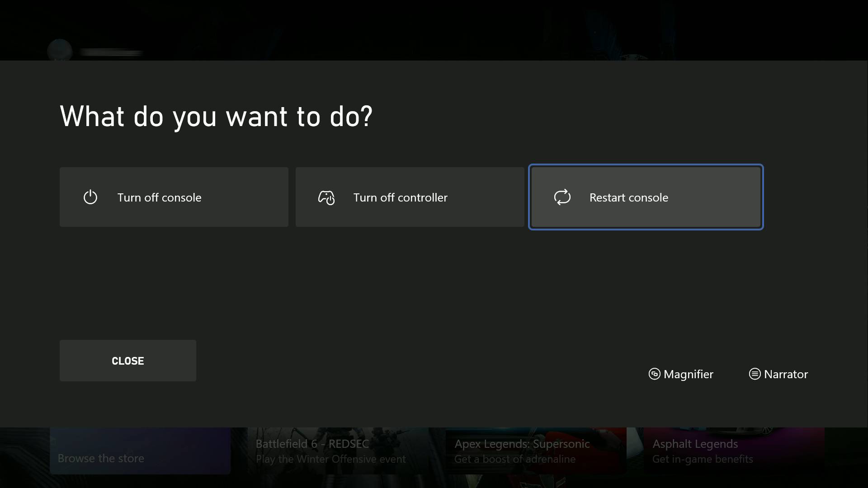Image resolution: width=868 pixels, height=488 pixels.
Task: Click the power icon on Turn off console
Action: point(90,197)
